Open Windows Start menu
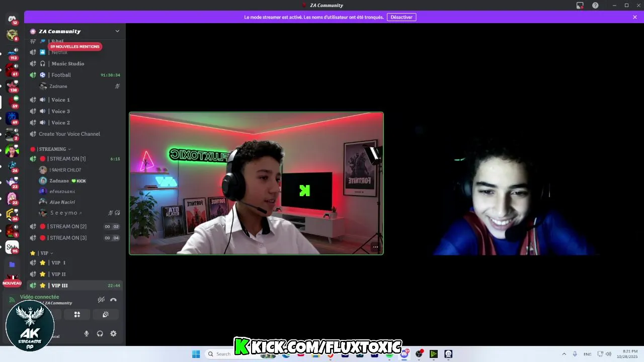 tap(196, 354)
